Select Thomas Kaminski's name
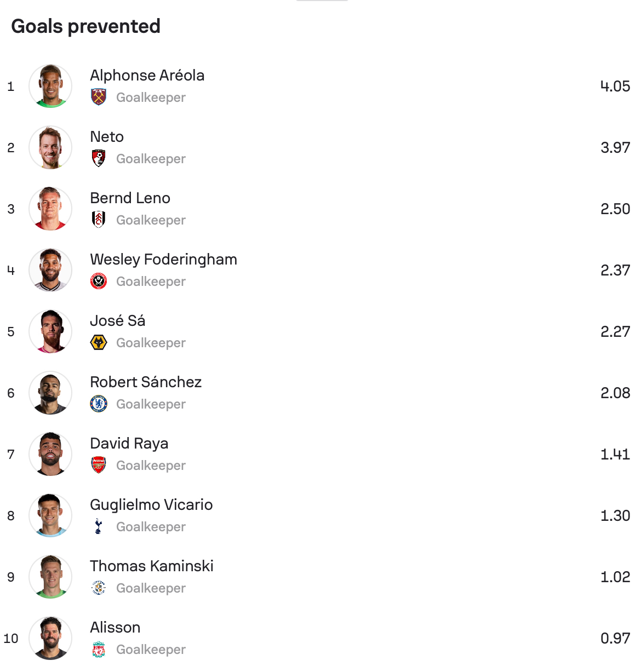The height and width of the screenshot is (672, 641). click(x=152, y=566)
